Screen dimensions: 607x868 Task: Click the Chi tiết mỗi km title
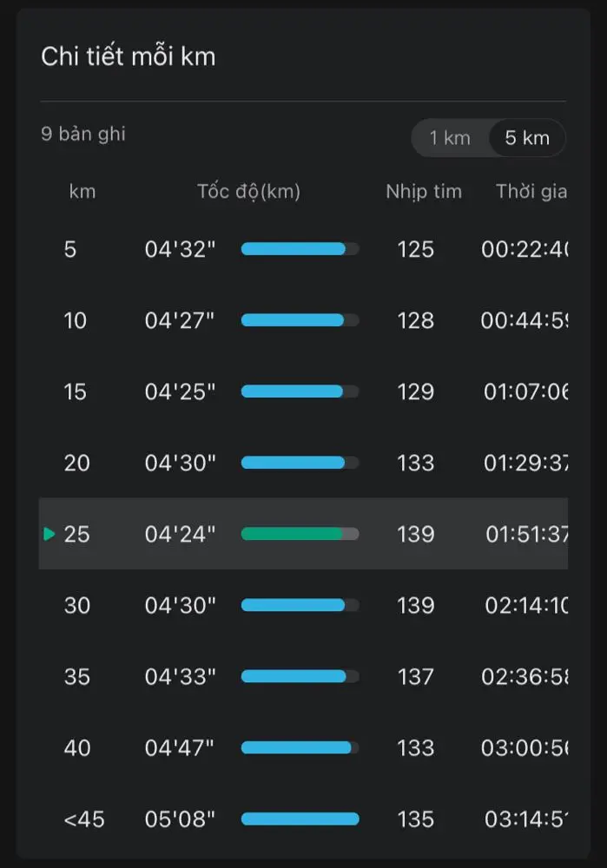[128, 56]
